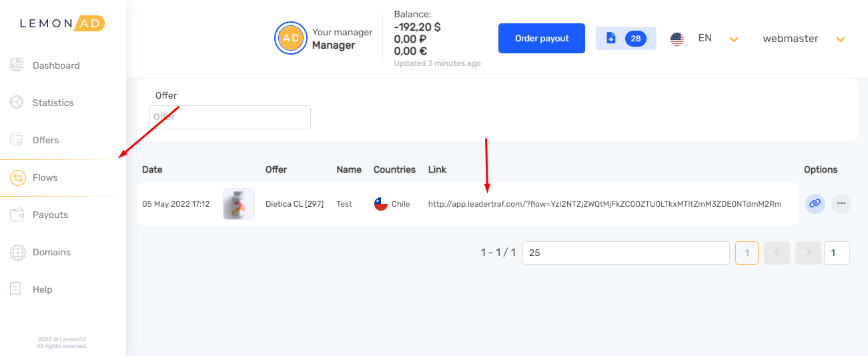
Task: Open the three-dot options menu
Action: point(841,204)
